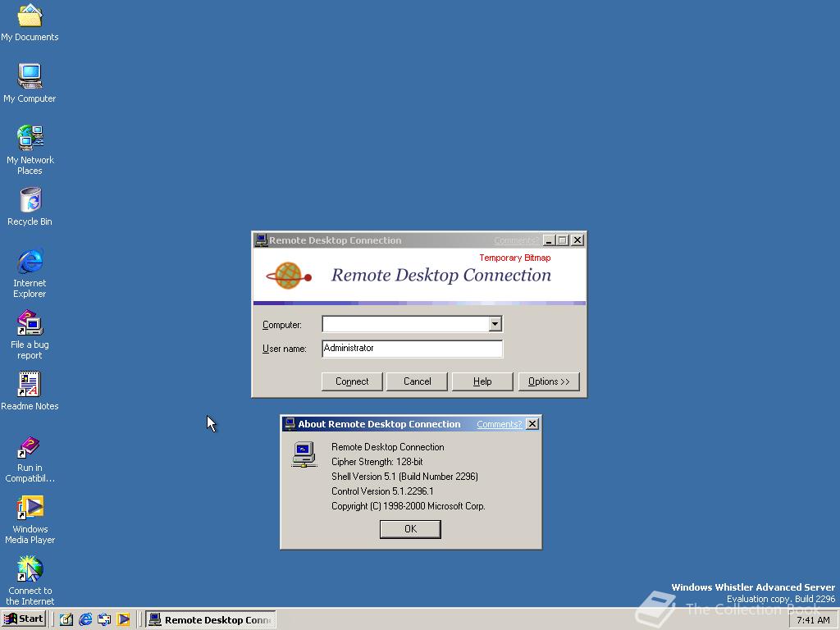840x630 pixels.
Task: Click Comments? link in About dialog
Action: coord(499,424)
